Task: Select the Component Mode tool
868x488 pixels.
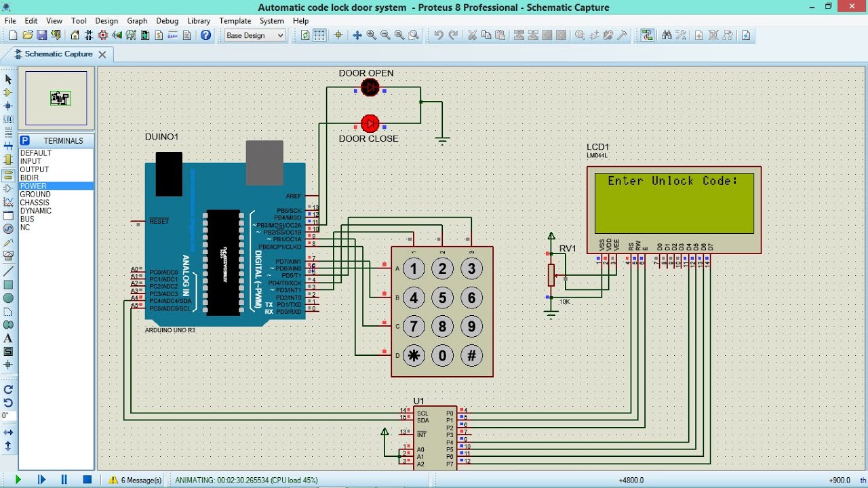Action: (x=8, y=93)
